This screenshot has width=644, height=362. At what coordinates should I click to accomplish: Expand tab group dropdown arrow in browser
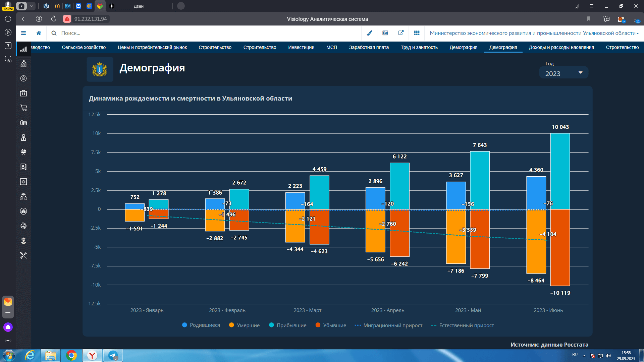[x=31, y=6]
